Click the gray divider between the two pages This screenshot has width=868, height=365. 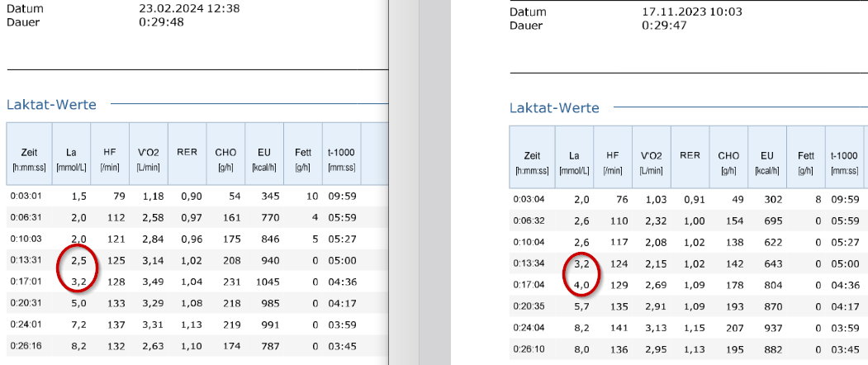[x=420, y=182]
